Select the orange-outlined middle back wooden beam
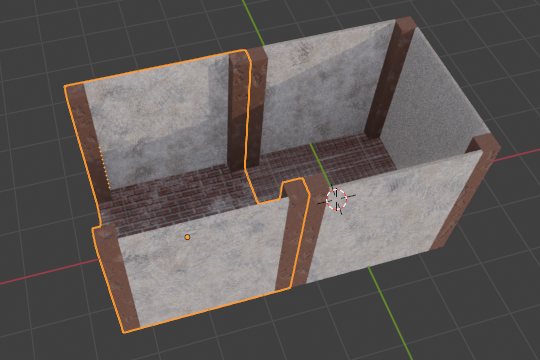 pos(239,110)
